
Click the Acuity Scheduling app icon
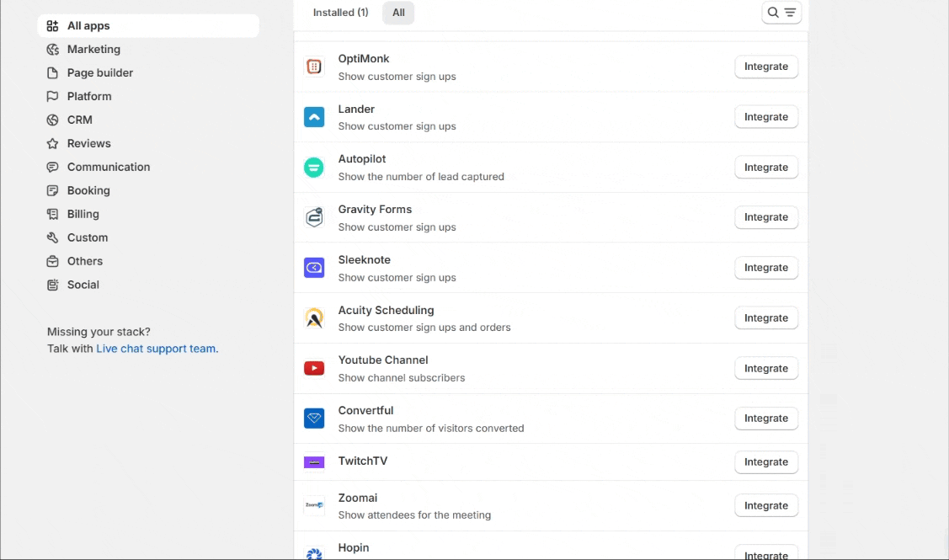click(314, 318)
